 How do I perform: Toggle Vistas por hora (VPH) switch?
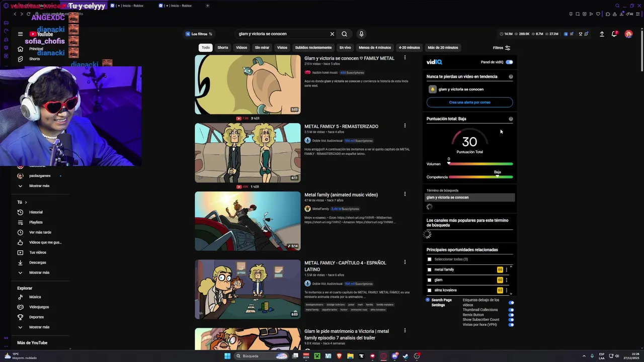(x=511, y=325)
